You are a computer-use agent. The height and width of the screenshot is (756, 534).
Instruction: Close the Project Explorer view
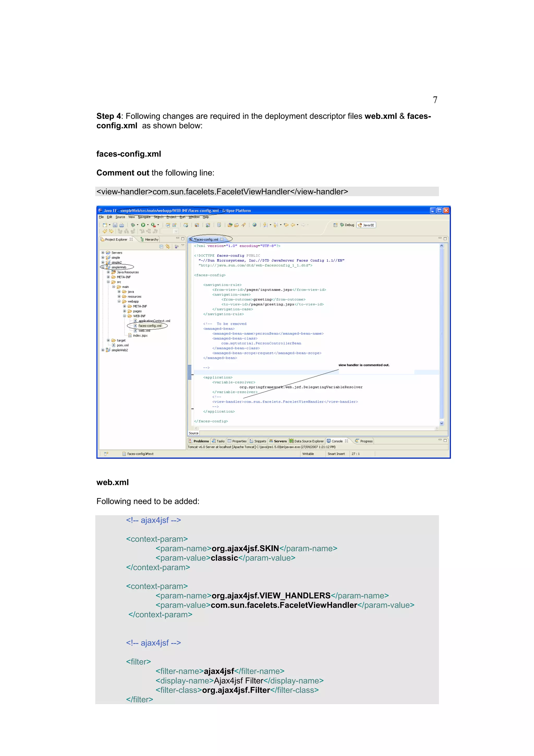click(x=131, y=239)
